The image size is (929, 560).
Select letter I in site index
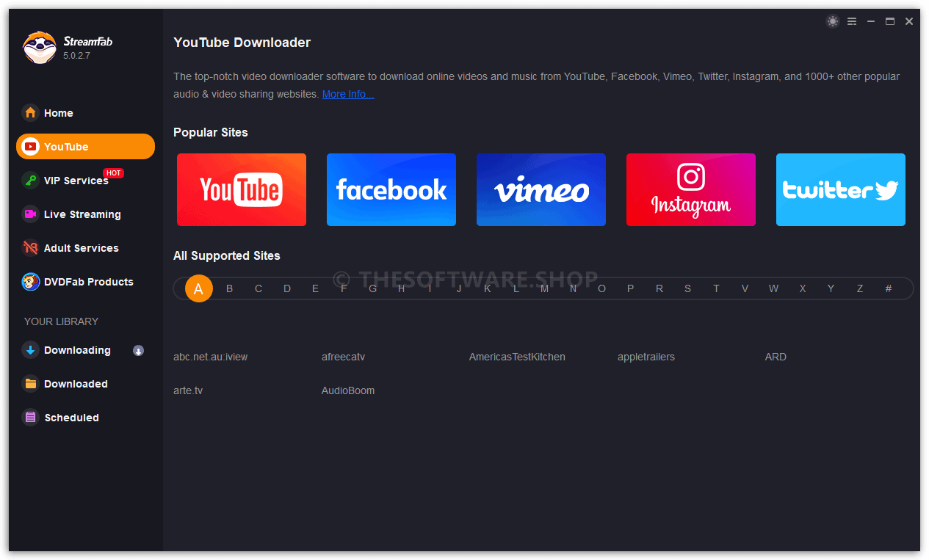click(x=430, y=288)
